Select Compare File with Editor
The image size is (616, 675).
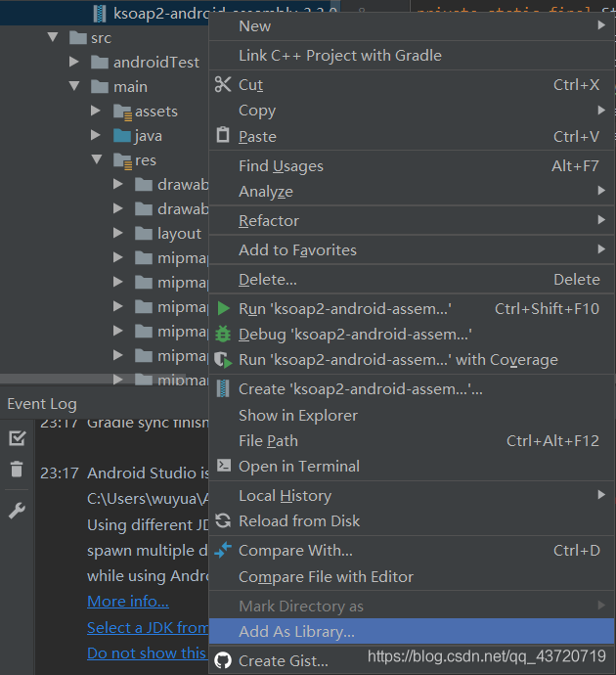(412, 577)
